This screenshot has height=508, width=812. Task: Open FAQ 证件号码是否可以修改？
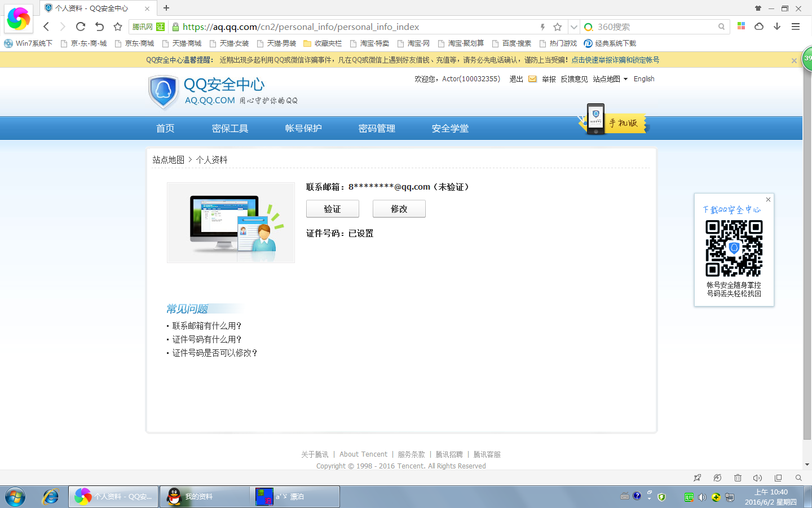[215, 353]
